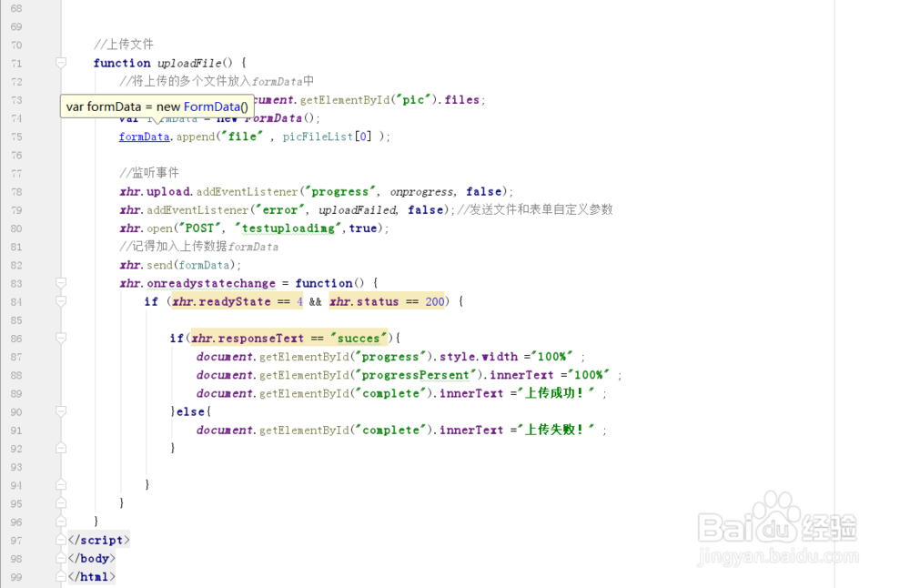Click the fold end marker on line 95
Image resolution: width=910 pixels, height=588 pixels.
(61, 503)
